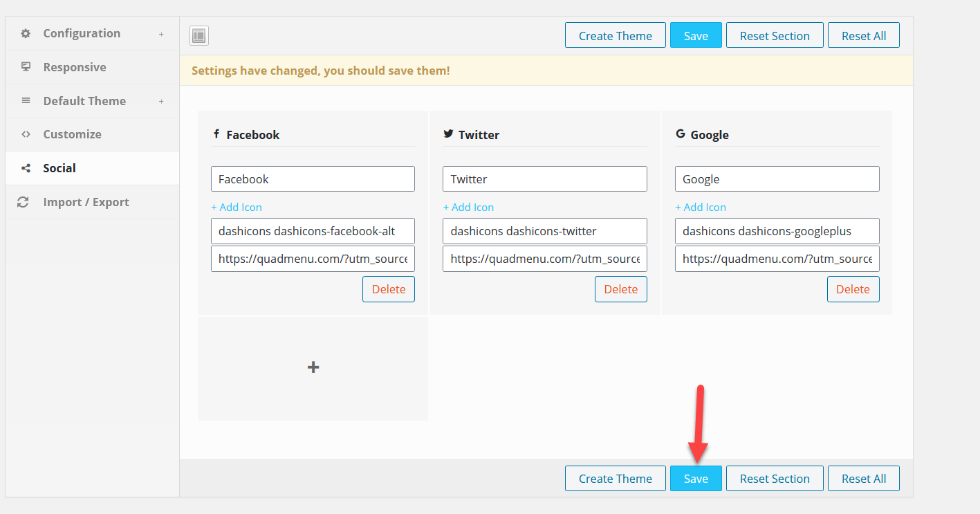Click the Responsive monitor icon
The height and width of the screenshot is (514, 980).
pos(26,67)
